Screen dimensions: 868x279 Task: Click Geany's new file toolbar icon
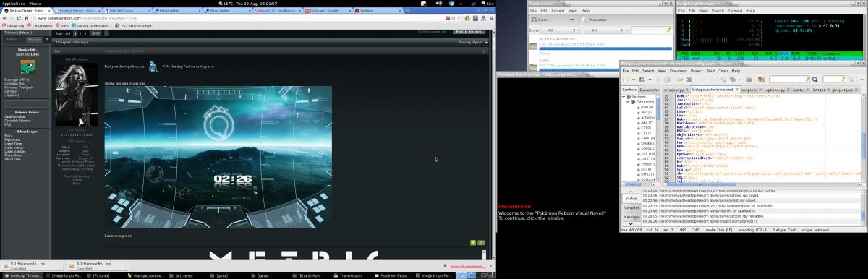click(x=626, y=80)
